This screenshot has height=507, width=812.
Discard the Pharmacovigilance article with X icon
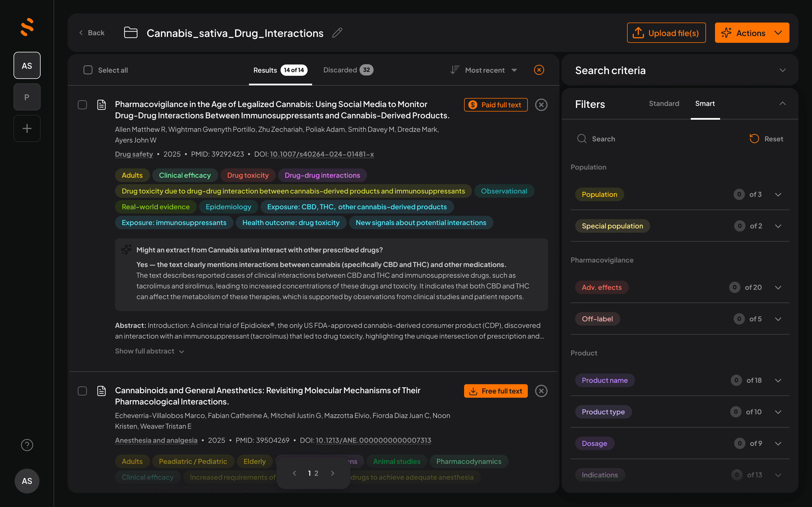pos(541,105)
